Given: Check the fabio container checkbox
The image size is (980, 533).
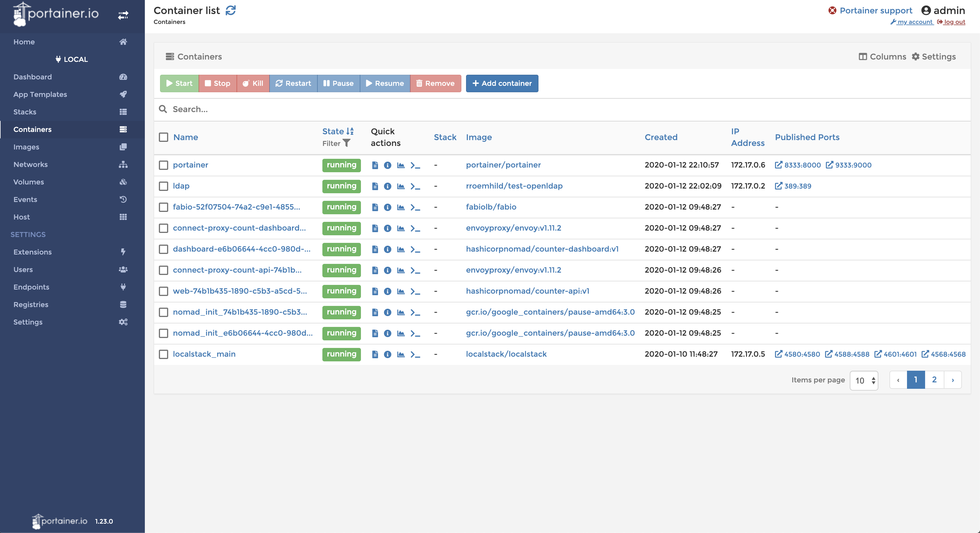Looking at the screenshot, I should point(163,207).
